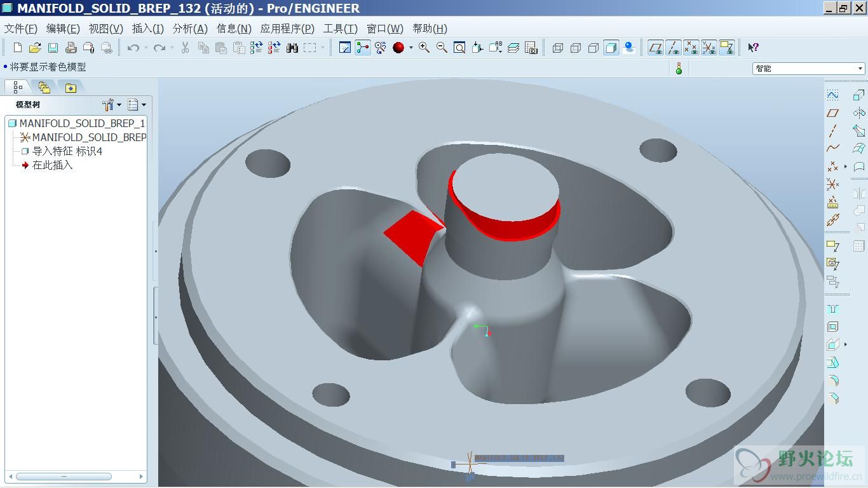Create a datum curve

tap(832, 148)
